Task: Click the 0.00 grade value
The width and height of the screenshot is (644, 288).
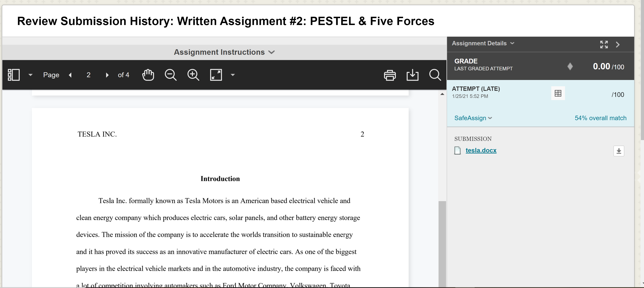Action: (x=601, y=66)
